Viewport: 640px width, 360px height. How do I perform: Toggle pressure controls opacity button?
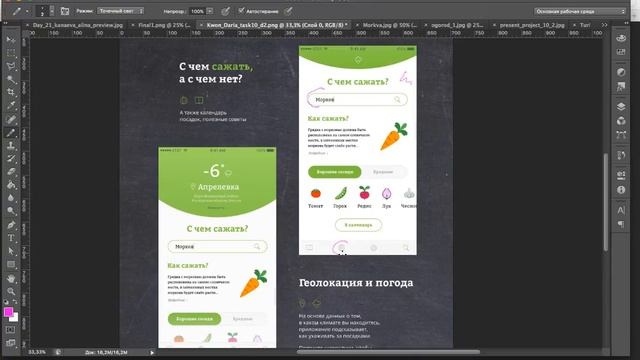click(225, 11)
